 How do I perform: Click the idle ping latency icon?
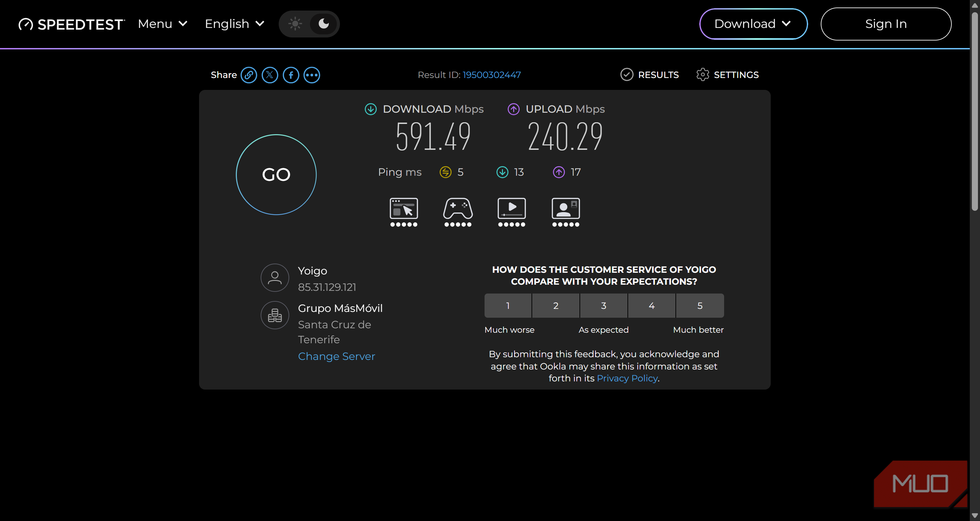point(445,172)
